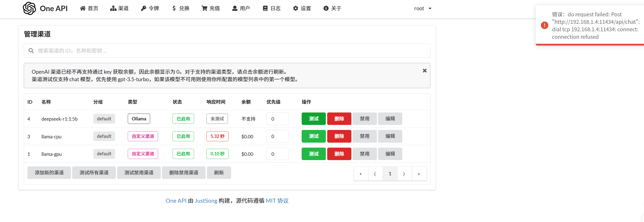Test the deepseek-r1:1.5b channel

coord(313,119)
